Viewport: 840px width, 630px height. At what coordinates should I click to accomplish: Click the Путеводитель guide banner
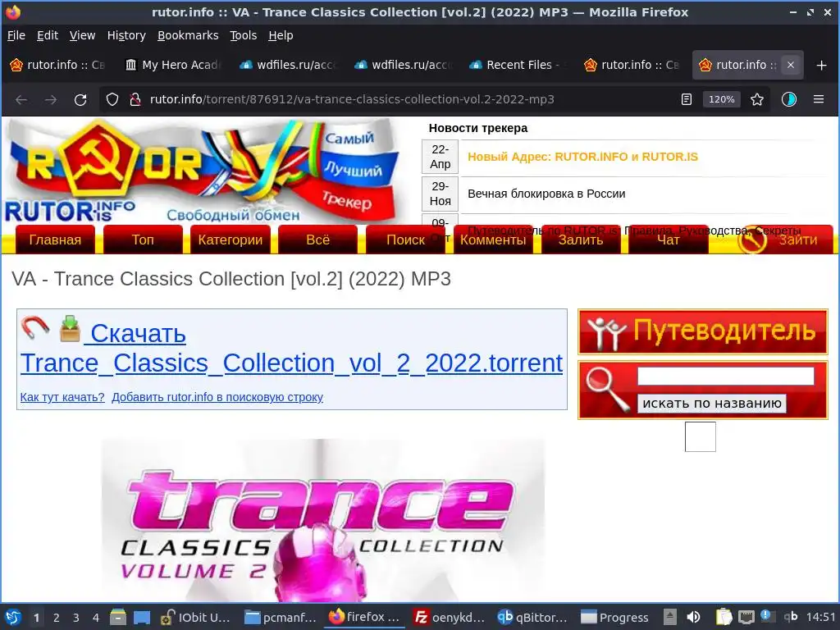pyautogui.click(x=703, y=331)
